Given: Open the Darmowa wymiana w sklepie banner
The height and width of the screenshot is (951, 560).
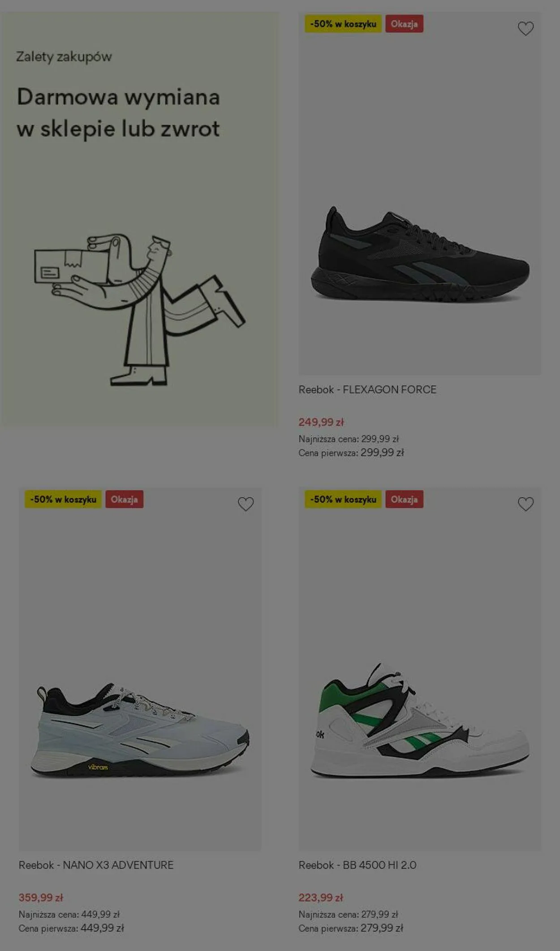Looking at the screenshot, I should [139, 219].
